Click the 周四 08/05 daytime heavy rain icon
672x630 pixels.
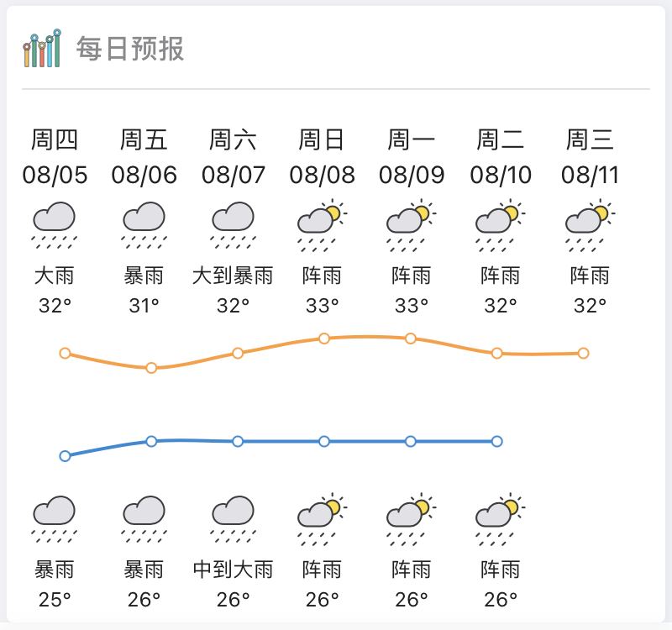tap(55, 224)
